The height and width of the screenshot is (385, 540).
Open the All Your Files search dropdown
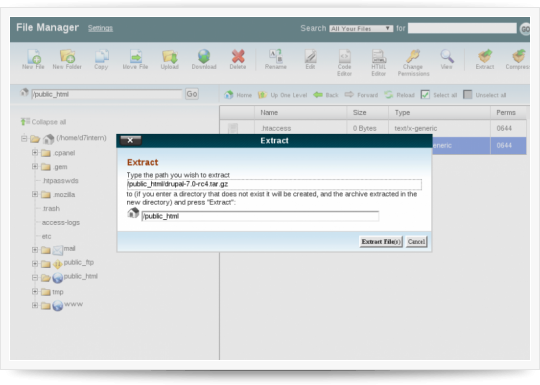tap(361, 29)
